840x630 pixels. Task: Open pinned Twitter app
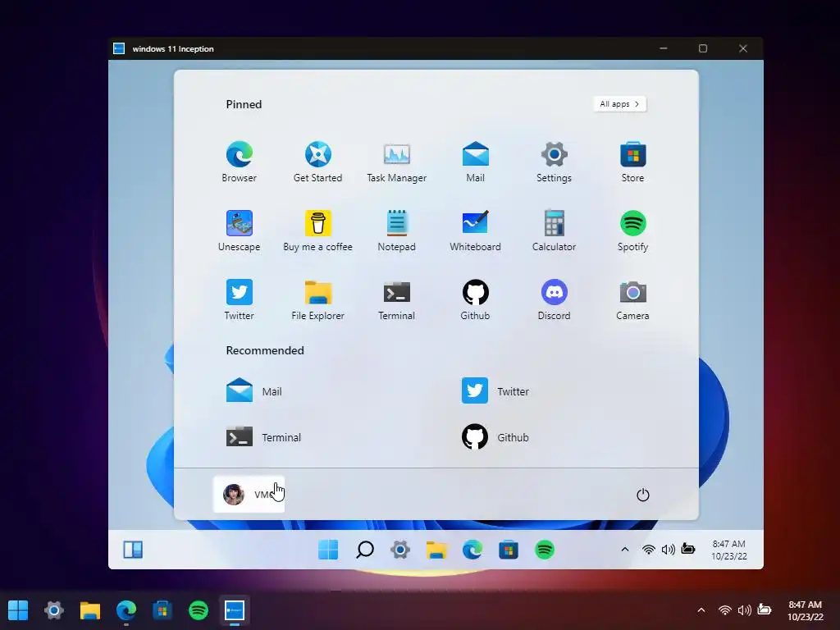tap(239, 300)
